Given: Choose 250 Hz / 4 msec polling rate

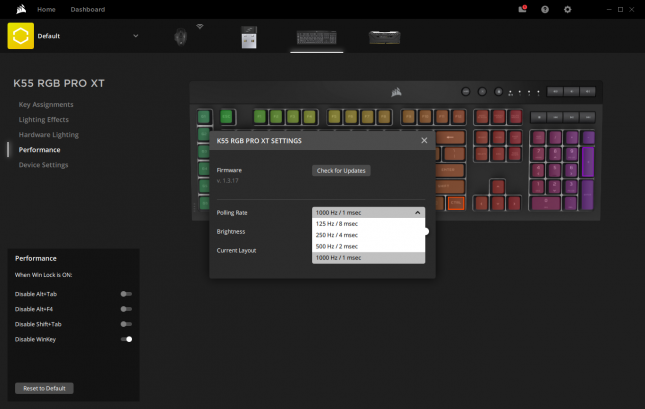Looking at the screenshot, I should (368, 235).
